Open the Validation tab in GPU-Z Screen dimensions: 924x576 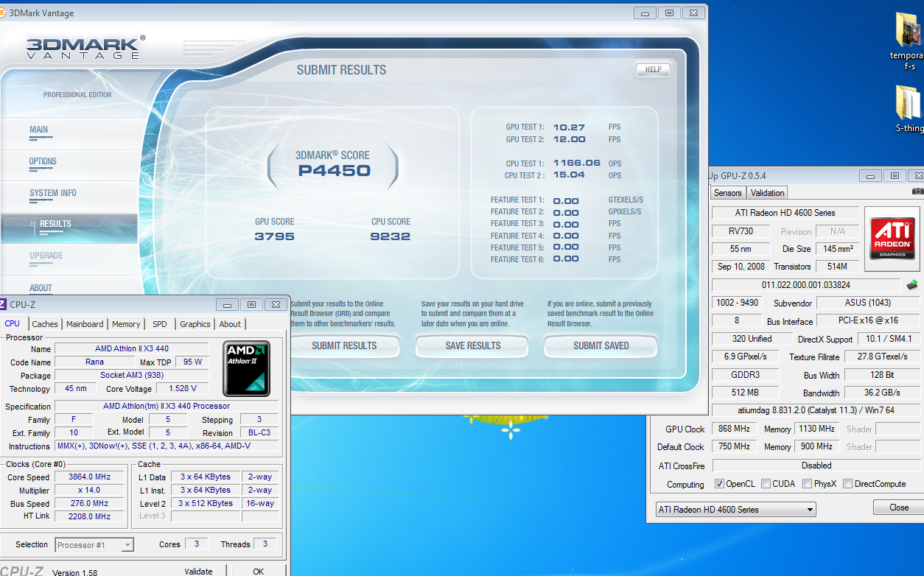point(767,193)
